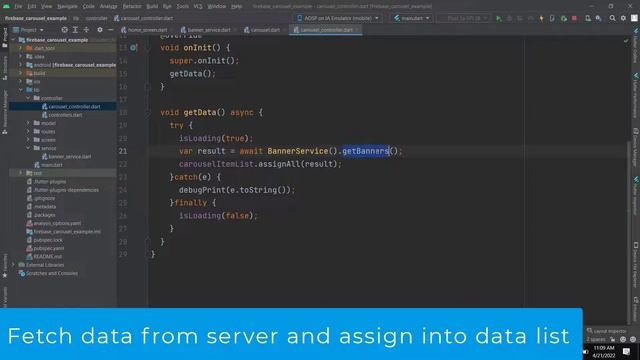Open the Structure tool window
Screen dimensions: 640x360
tap(5, 67)
